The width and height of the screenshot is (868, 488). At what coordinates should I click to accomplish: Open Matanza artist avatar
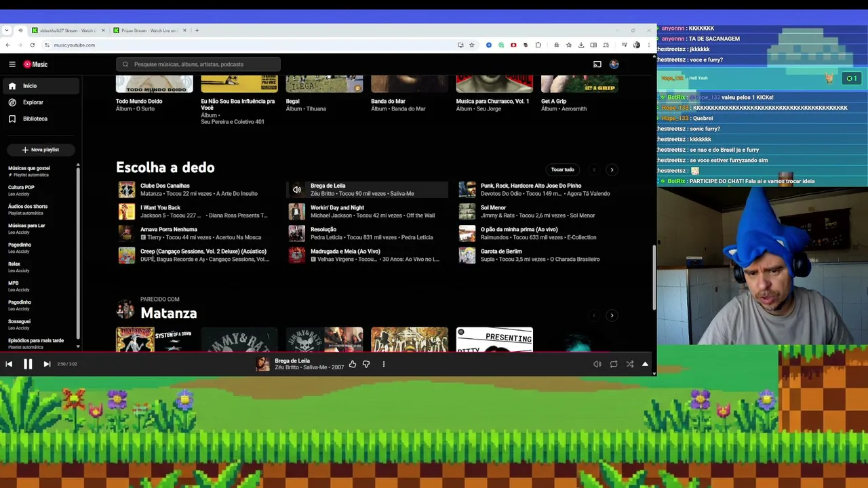point(125,310)
